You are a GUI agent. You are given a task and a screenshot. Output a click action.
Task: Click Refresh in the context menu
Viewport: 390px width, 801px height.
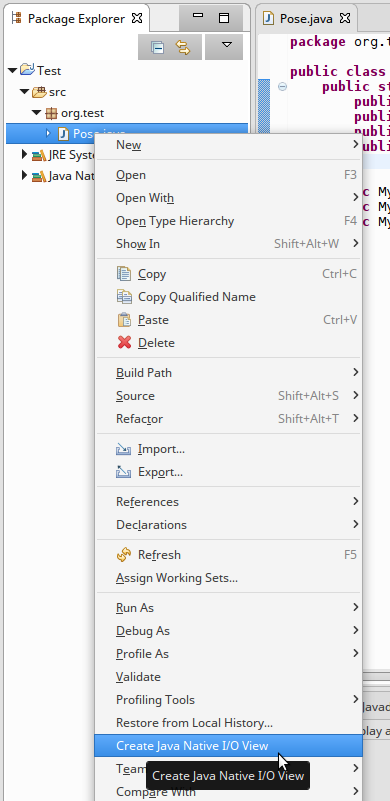(x=228, y=555)
